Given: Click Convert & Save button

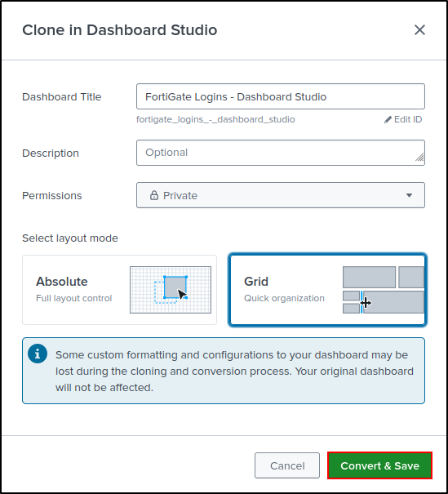Looking at the screenshot, I should coord(379,465).
